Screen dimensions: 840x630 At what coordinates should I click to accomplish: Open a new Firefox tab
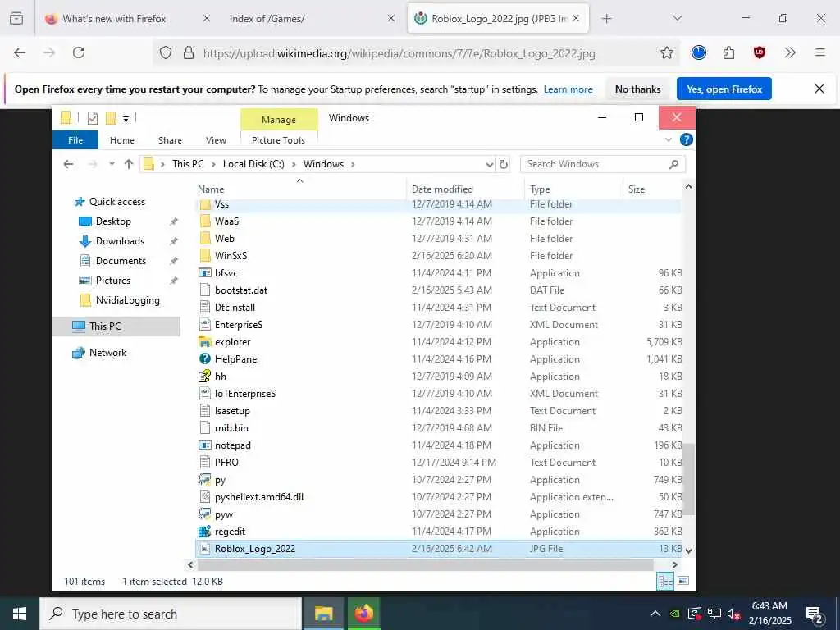[x=606, y=19]
